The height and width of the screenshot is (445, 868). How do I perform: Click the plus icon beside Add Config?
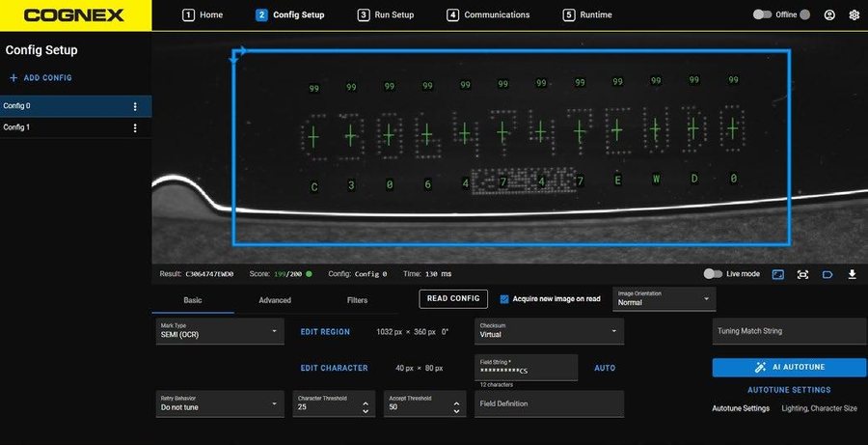coord(14,78)
